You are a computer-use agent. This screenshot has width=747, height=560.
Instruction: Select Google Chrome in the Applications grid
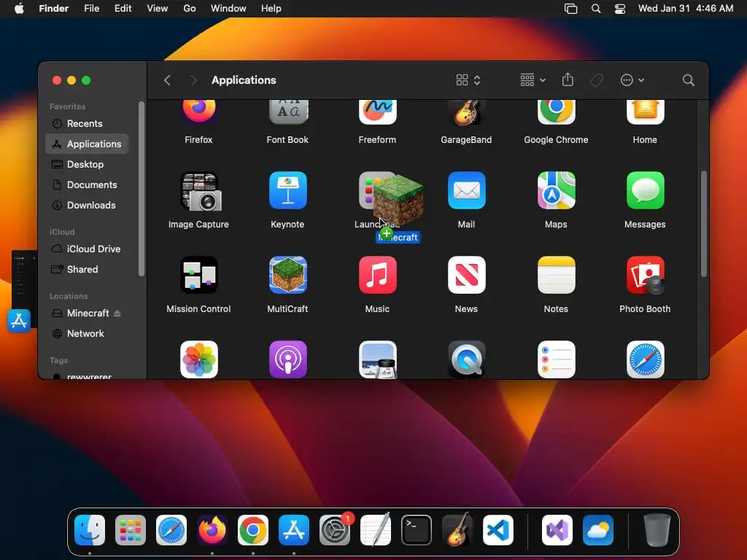point(556,112)
